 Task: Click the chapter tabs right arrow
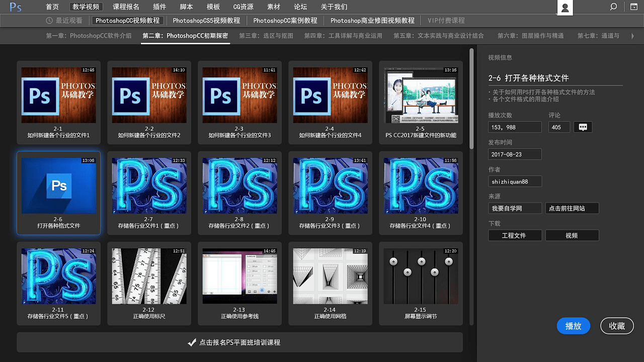632,36
